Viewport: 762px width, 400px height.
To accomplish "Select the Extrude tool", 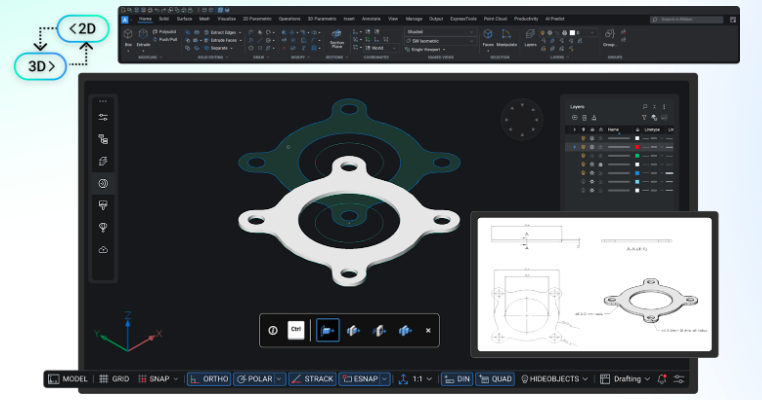I will pos(143,36).
